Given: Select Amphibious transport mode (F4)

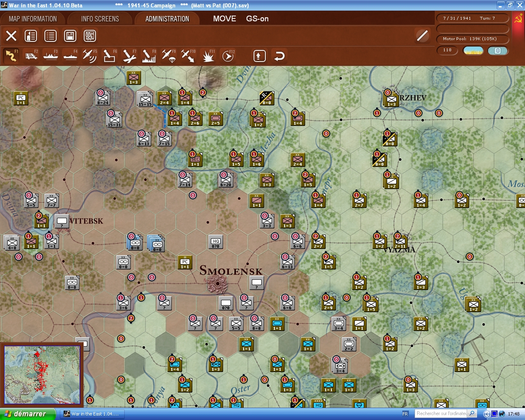Looking at the screenshot, I should [x=70, y=56].
